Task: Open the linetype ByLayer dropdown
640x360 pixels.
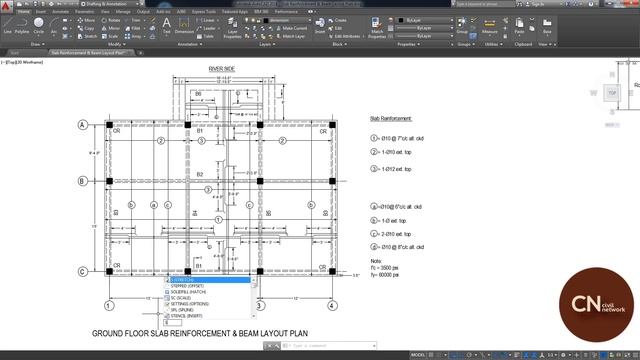Action: [x=425, y=36]
